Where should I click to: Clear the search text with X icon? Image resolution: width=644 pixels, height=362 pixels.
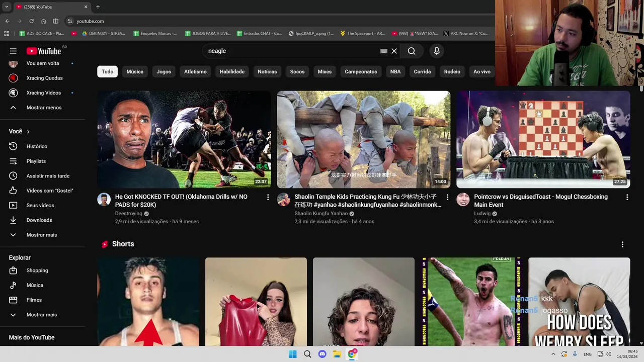point(394,51)
